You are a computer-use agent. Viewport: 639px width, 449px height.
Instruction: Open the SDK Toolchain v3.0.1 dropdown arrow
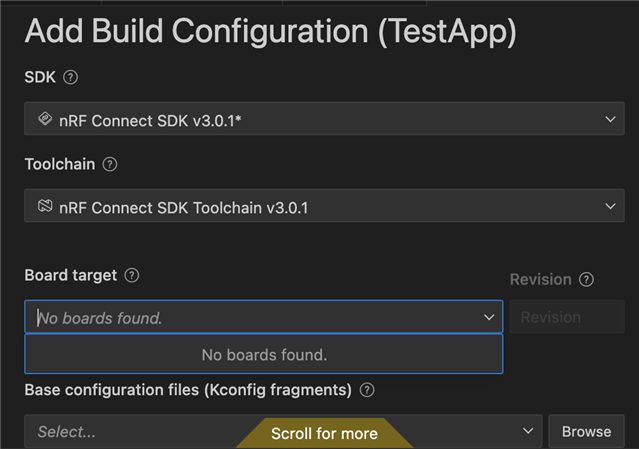coord(610,206)
